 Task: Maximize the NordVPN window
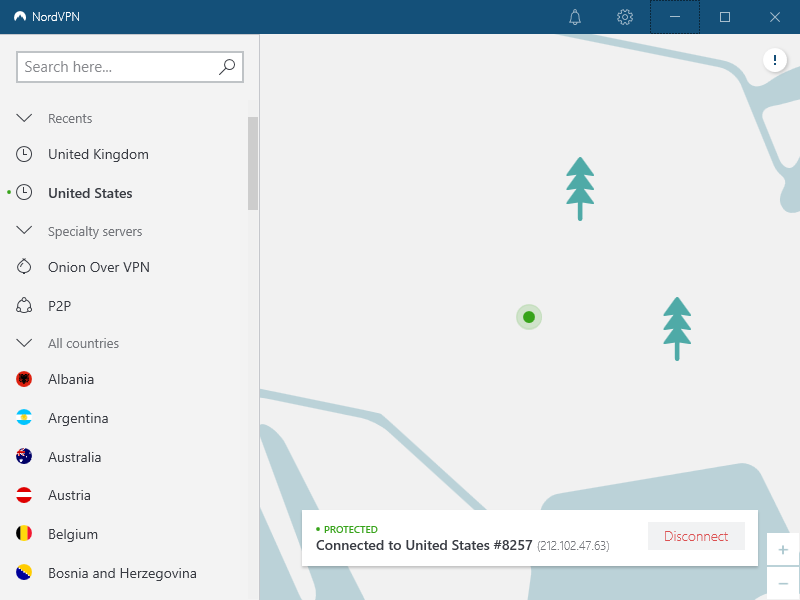tap(725, 17)
